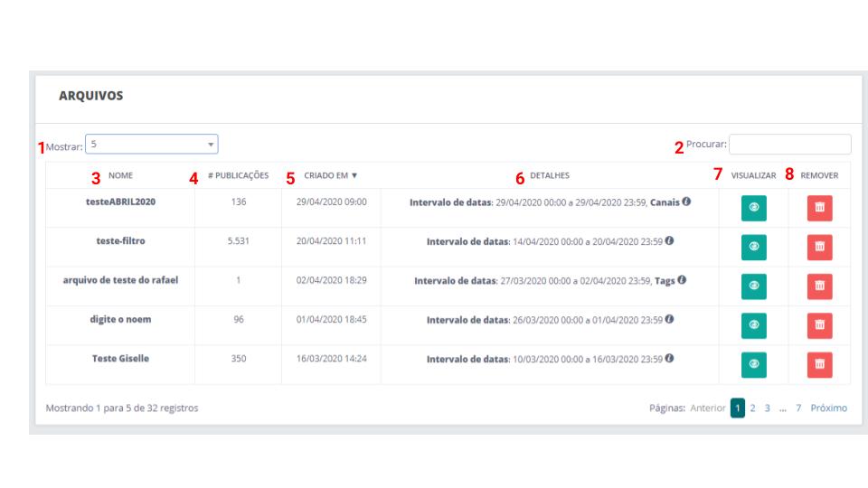Viewport: 868px width, 488px height.
Task: Go to page 2 of results
Action: point(752,408)
